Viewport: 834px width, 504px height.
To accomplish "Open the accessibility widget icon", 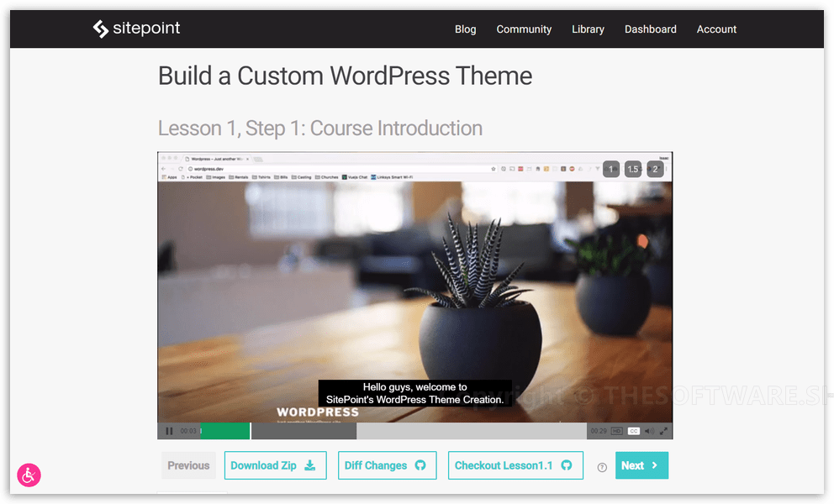I will pos(29,475).
